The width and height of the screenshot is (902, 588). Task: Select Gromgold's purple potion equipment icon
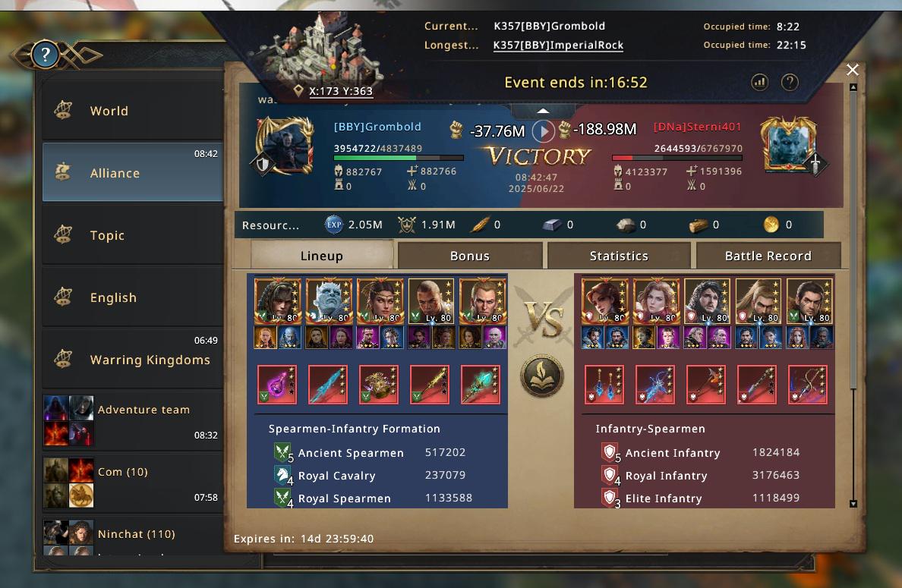click(276, 385)
